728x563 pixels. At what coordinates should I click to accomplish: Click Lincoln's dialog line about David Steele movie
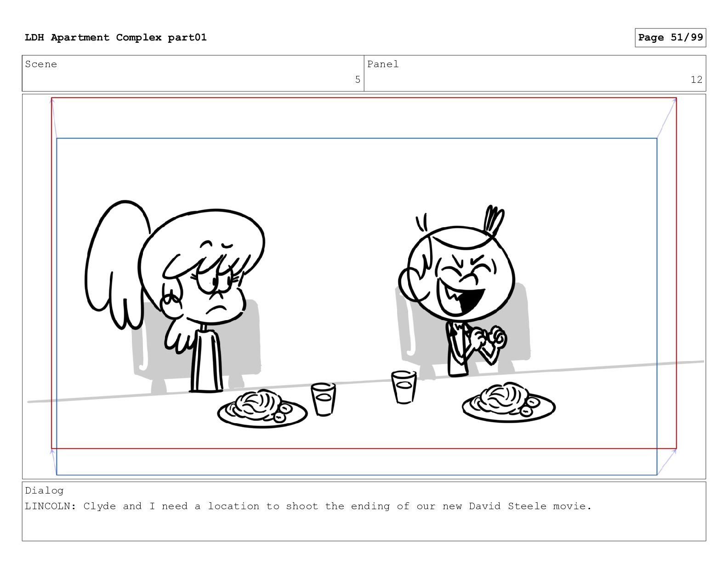308,506
